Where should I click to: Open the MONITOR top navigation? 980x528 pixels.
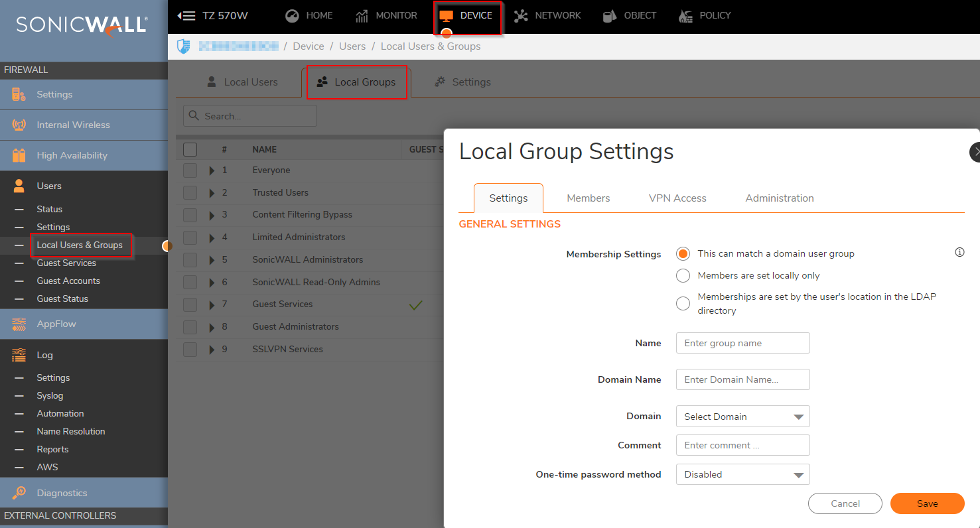coord(386,15)
